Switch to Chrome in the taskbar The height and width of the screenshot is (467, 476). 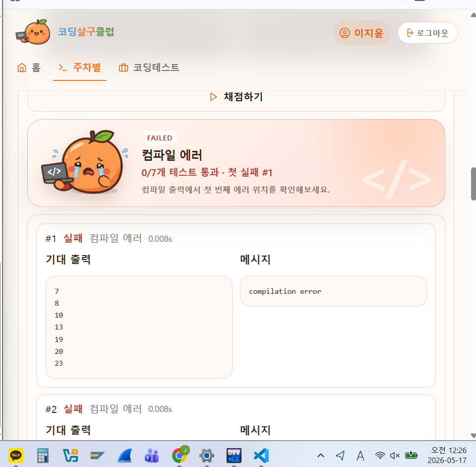[x=179, y=455]
